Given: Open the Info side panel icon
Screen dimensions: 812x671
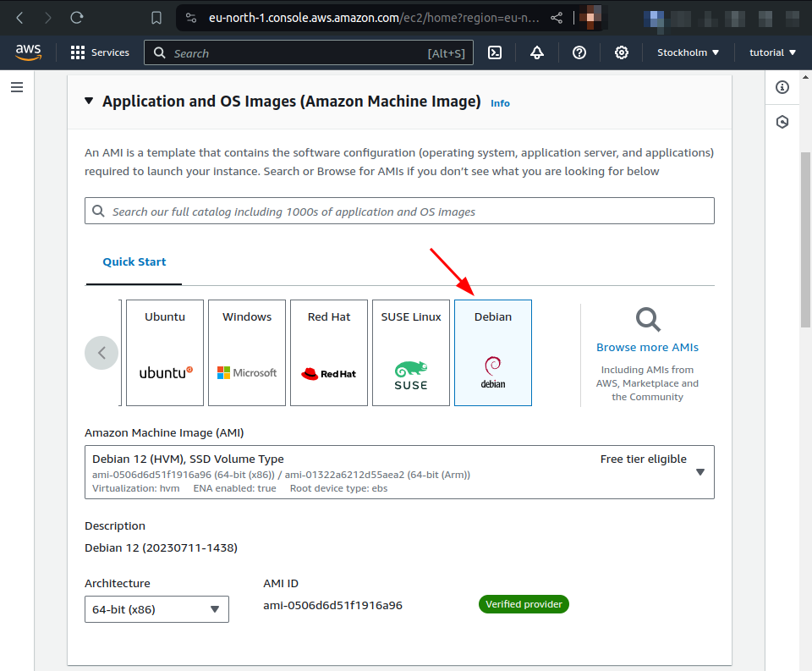Looking at the screenshot, I should 782,87.
